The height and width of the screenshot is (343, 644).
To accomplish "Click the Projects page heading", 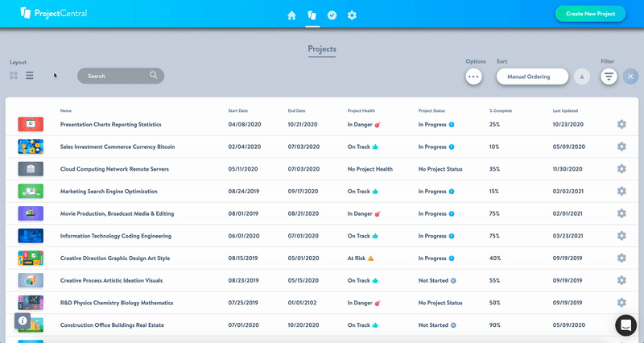I will coord(322,49).
